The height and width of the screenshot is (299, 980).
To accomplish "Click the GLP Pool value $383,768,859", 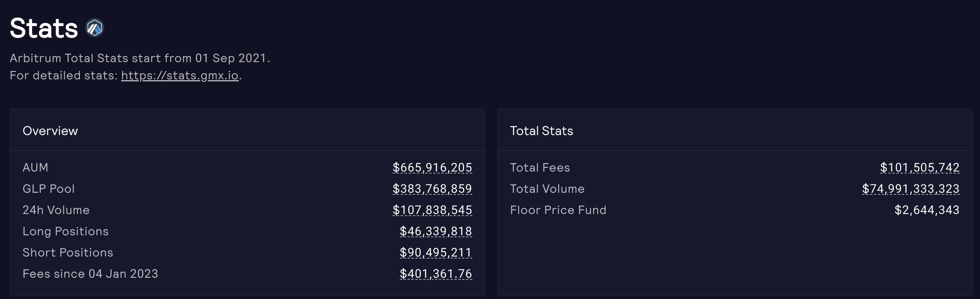I will click(432, 189).
